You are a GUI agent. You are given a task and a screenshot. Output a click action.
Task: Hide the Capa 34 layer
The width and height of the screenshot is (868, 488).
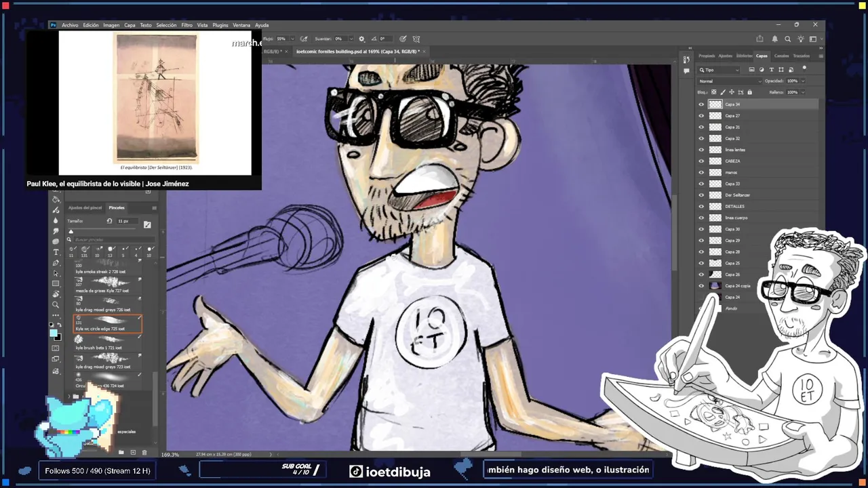click(701, 104)
